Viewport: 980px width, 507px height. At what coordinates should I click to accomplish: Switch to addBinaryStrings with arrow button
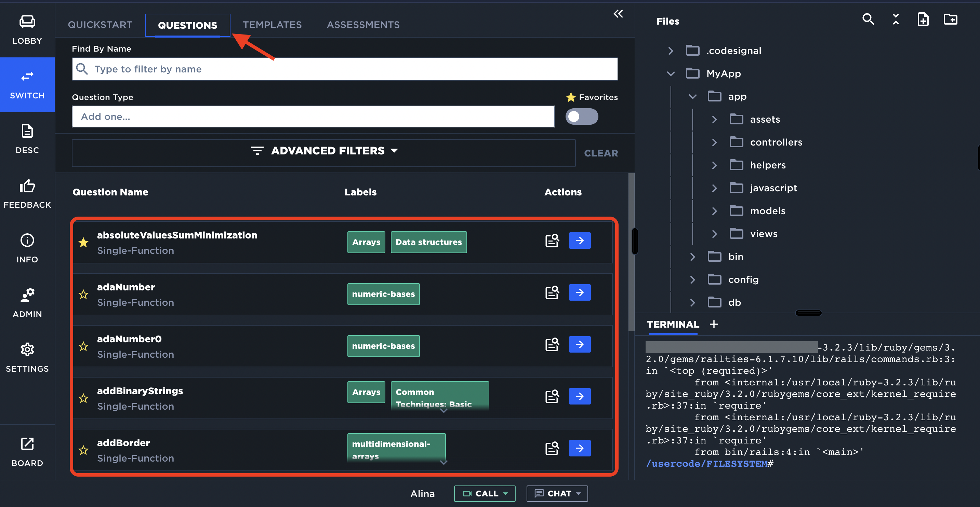pyautogui.click(x=580, y=396)
